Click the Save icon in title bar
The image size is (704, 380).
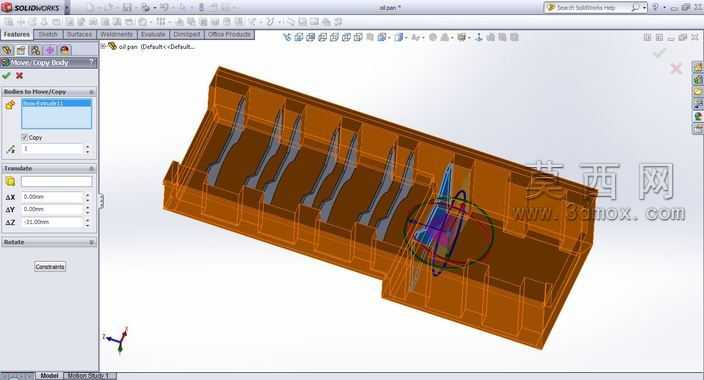[x=127, y=8]
